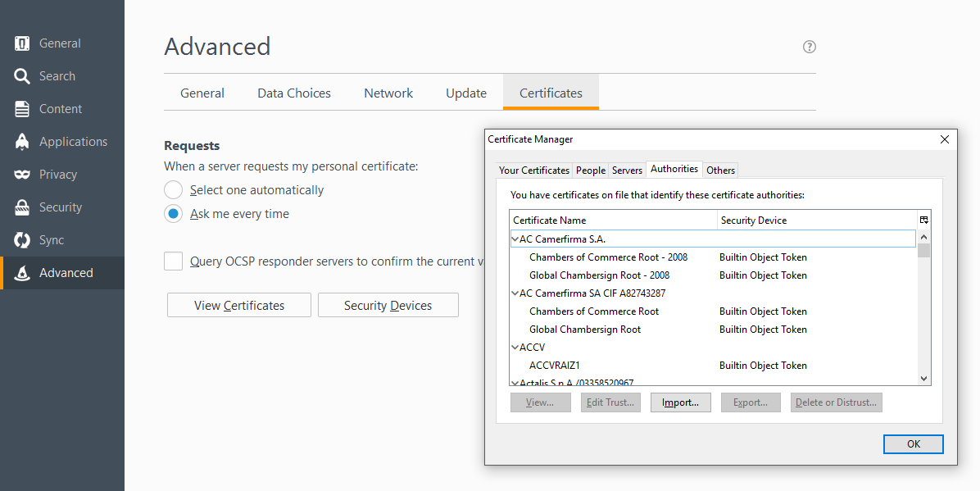Click the certificate list scrollbar down arrow

pyautogui.click(x=924, y=379)
